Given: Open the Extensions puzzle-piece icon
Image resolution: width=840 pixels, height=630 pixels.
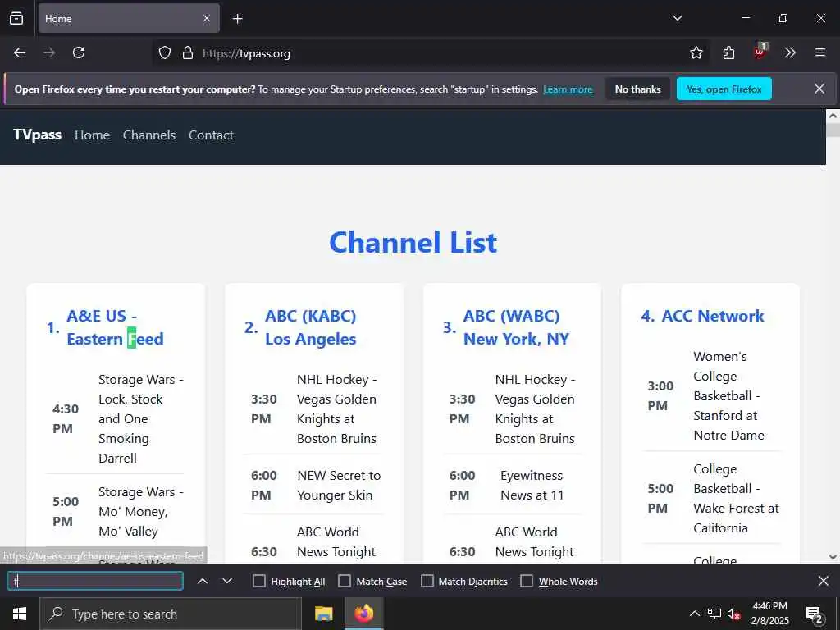Looking at the screenshot, I should 728,52.
